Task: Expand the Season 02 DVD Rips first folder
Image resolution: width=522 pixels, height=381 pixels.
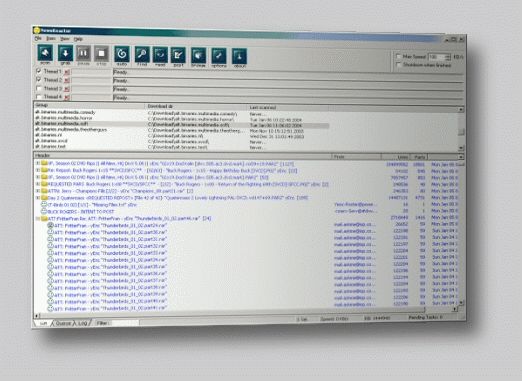Action: [x=38, y=163]
